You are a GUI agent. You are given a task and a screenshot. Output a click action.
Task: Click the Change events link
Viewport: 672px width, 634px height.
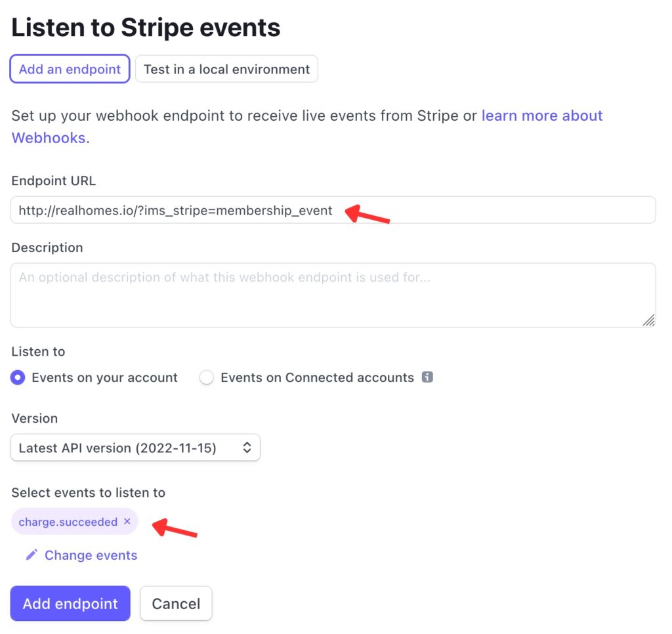click(91, 555)
